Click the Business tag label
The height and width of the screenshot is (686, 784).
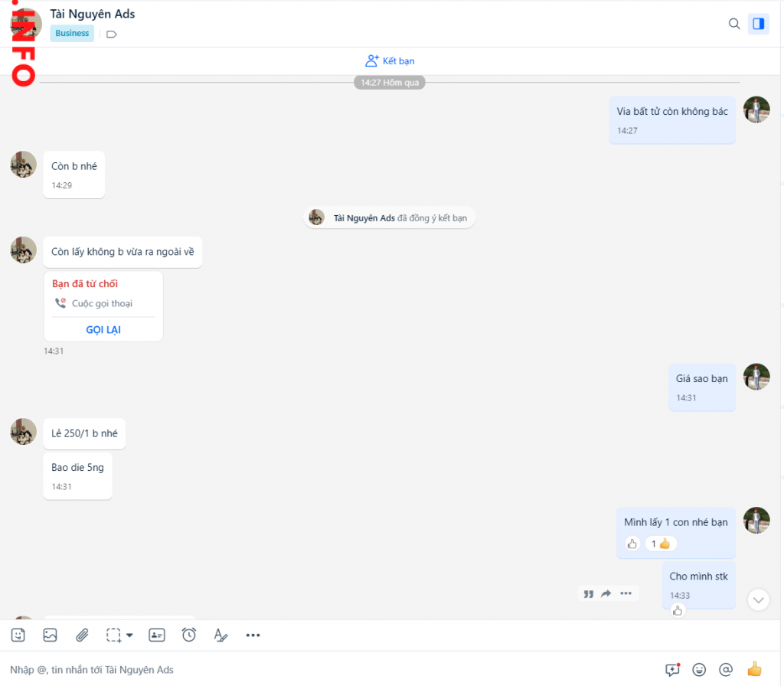coord(72,33)
